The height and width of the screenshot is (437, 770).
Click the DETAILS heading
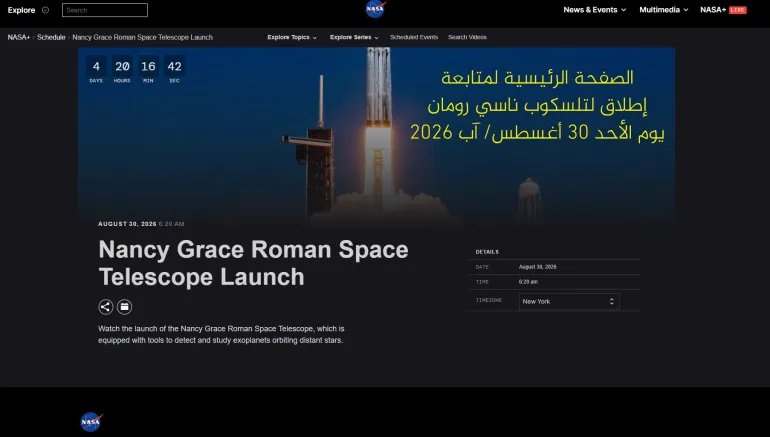[x=487, y=252]
